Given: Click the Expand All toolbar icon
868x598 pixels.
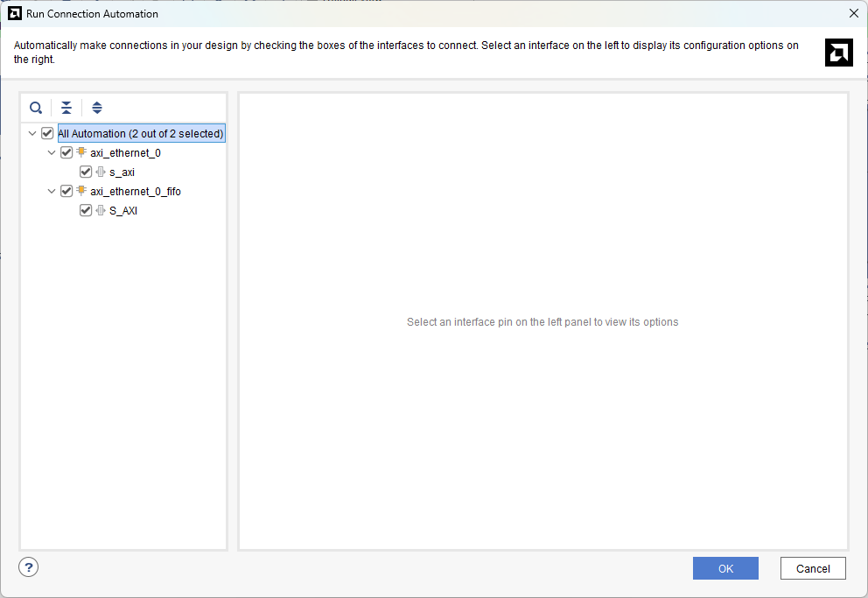Looking at the screenshot, I should click(97, 108).
